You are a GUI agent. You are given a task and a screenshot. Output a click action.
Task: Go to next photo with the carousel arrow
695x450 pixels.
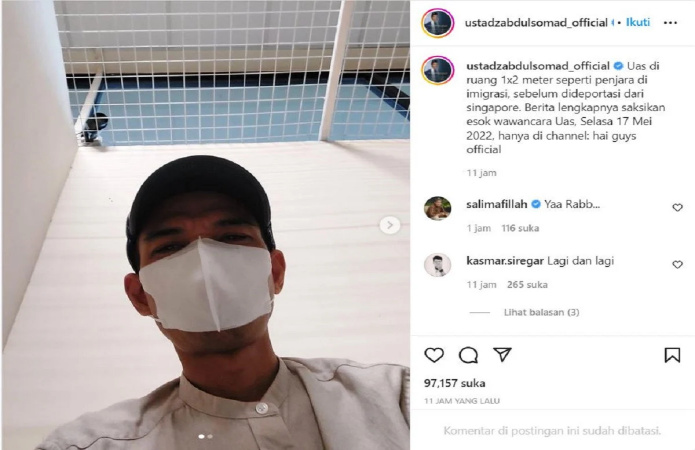pos(390,225)
